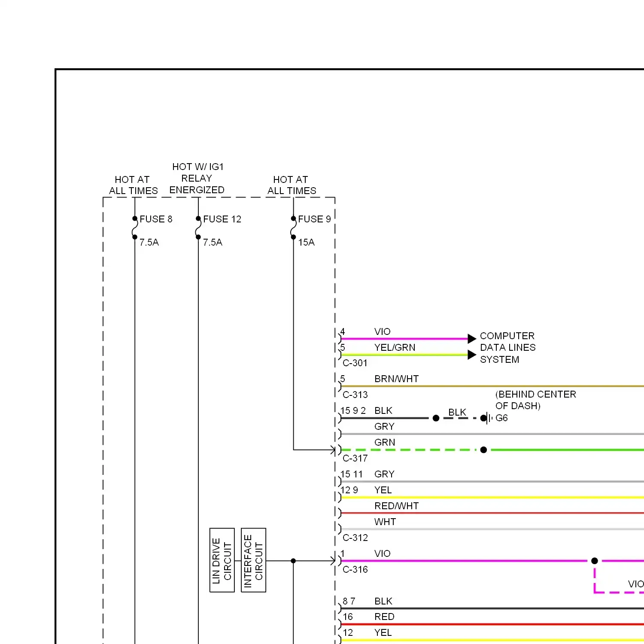Click the FUSE 8 fuse symbol
The width and height of the screenshot is (644, 644).
coord(135,228)
